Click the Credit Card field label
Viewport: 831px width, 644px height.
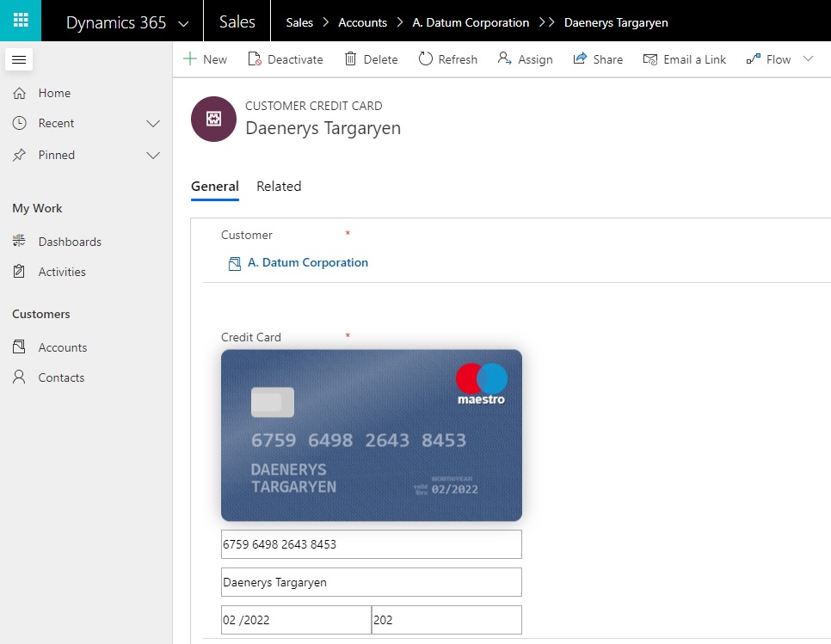(x=250, y=337)
